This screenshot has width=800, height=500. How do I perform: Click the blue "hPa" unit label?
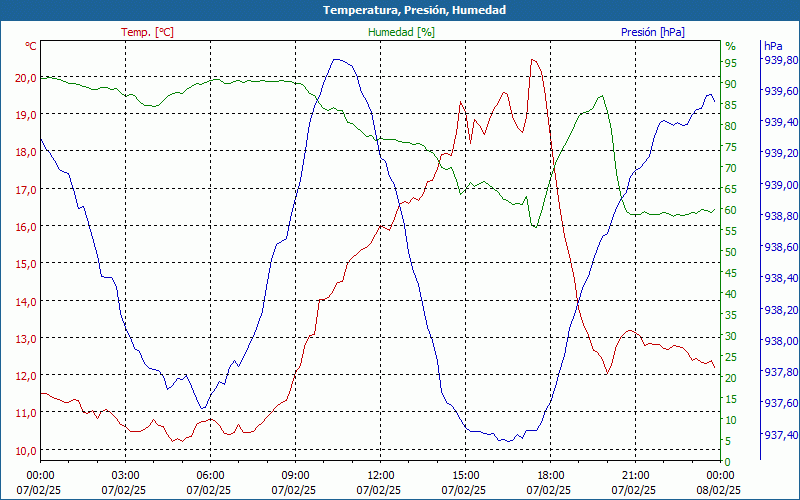pos(772,46)
